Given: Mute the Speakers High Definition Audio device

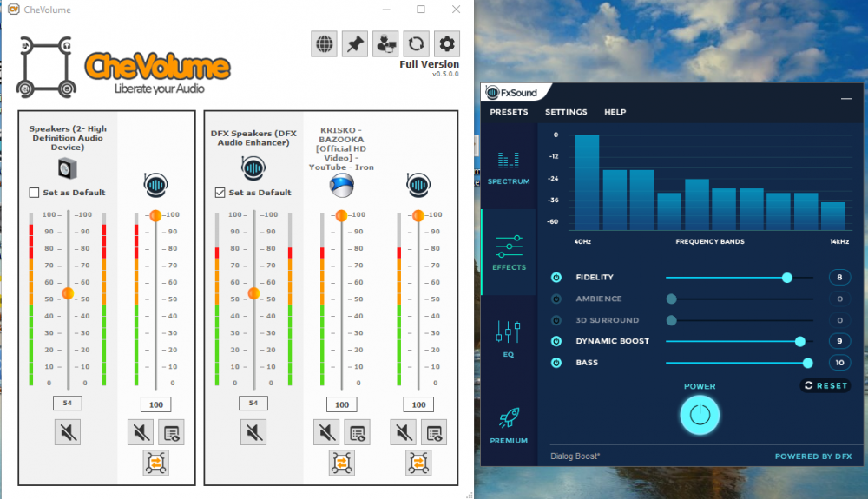Looking at the screenshot, I should (68, 432).
